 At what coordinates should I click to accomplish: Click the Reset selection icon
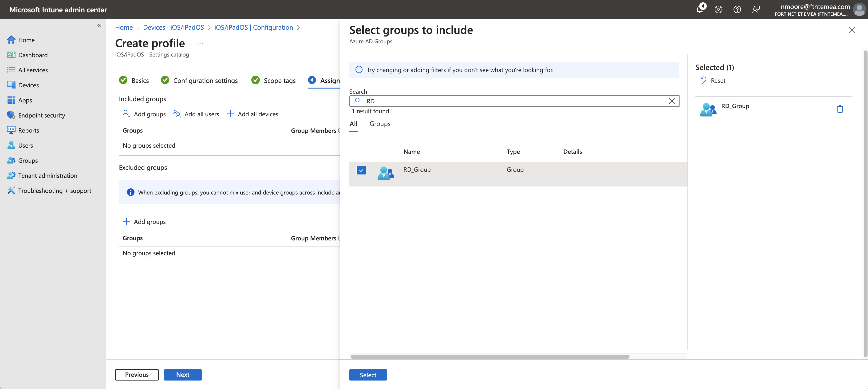[703, 80]
